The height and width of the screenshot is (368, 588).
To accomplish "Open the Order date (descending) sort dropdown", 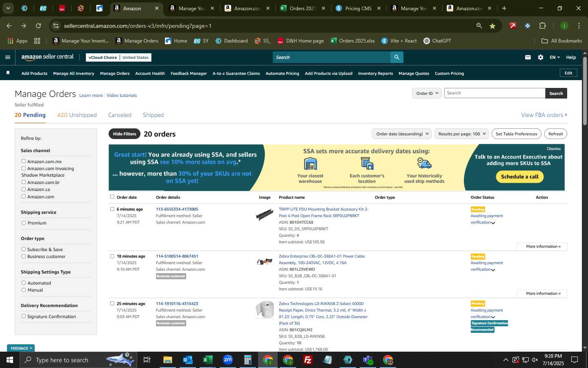I will pos(402,134).
